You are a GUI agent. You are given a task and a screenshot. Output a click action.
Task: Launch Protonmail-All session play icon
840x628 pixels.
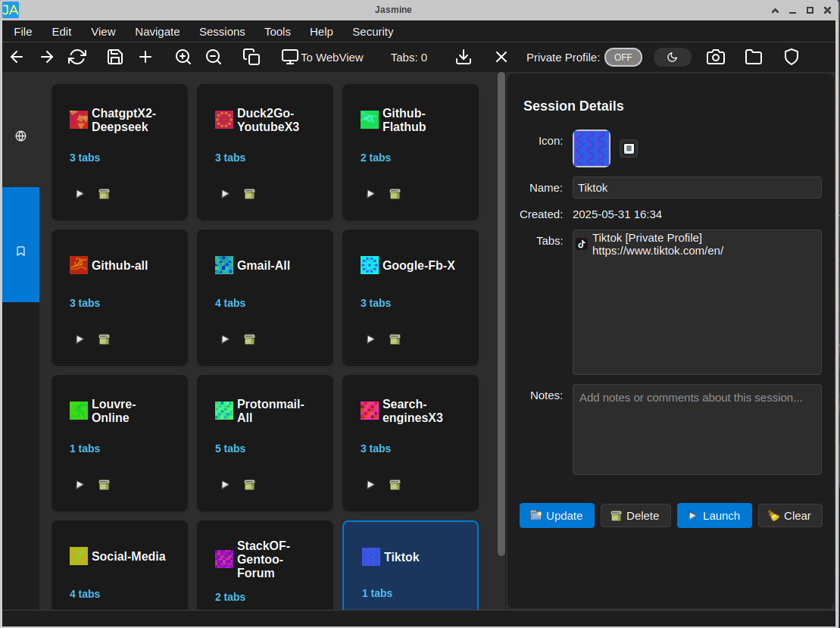click(225, 485)
